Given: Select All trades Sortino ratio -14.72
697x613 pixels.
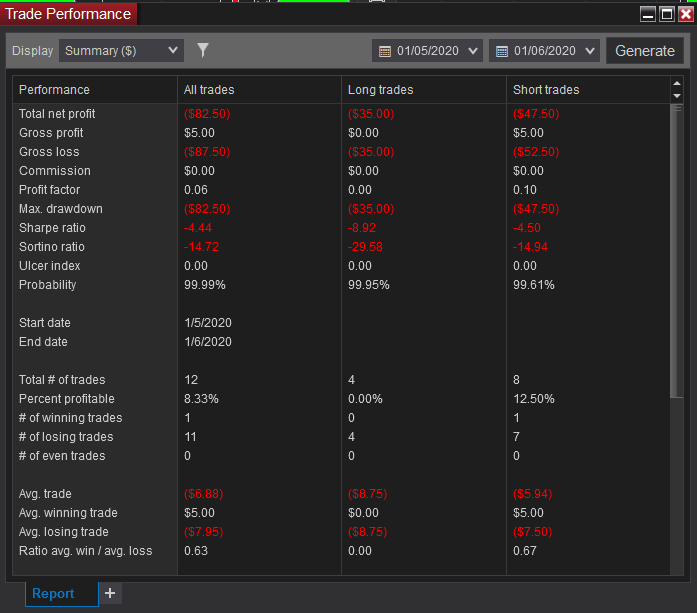Looking at the screenshot, I should coord(201,247).
